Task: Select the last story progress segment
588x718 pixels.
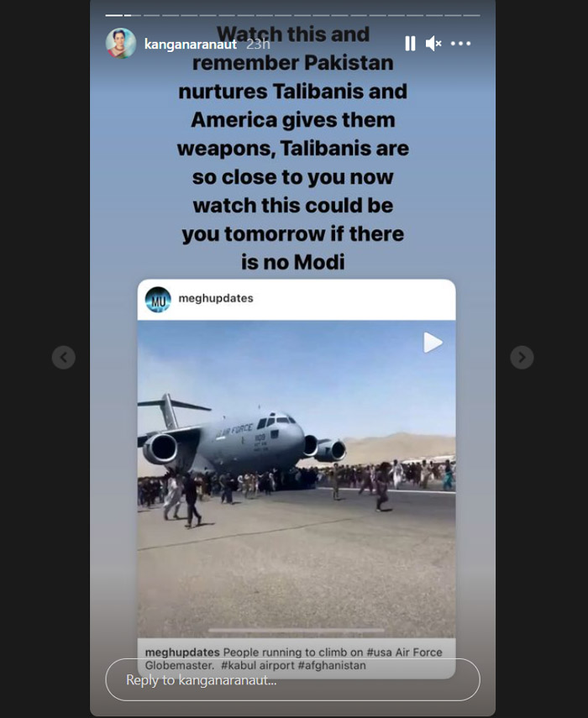Action: pyautogui.click(x=472, y=16)
